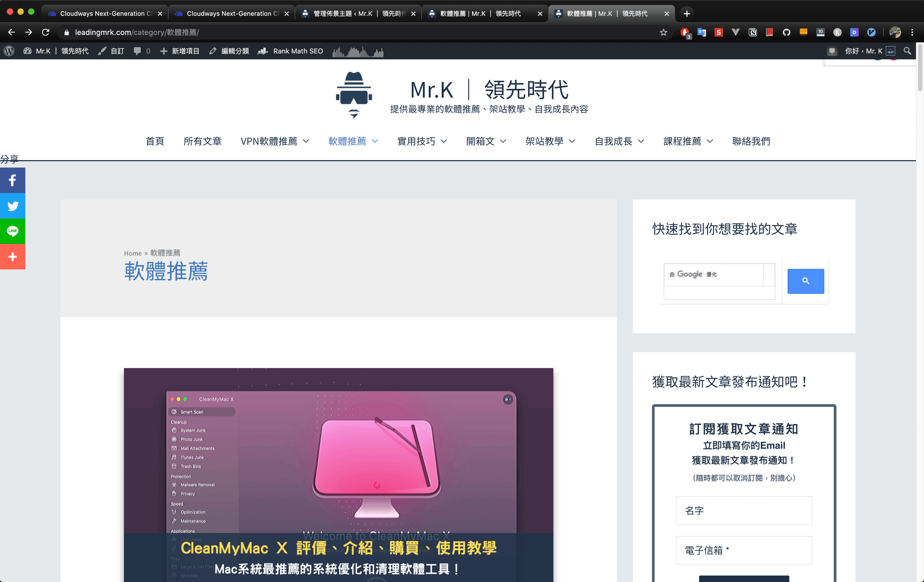Expand 架站教學 submenu chevron
Viewport: 924px width, 582px height.
(572, 141)
